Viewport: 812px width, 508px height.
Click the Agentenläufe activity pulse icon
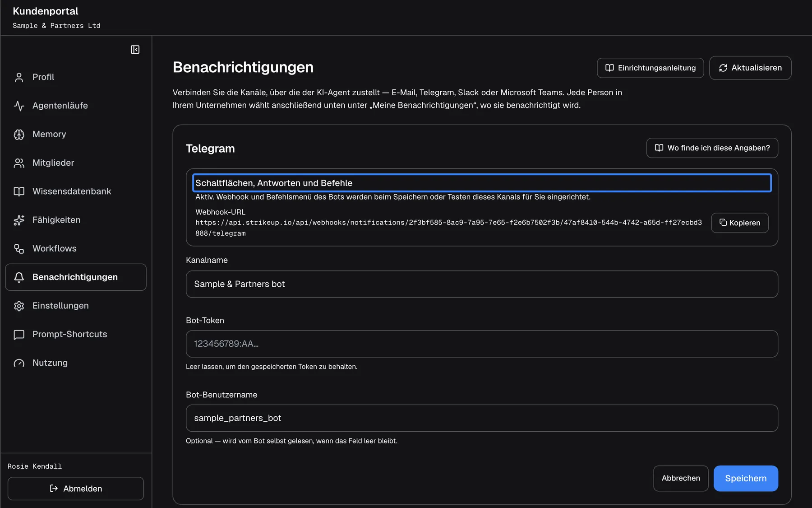19,106
